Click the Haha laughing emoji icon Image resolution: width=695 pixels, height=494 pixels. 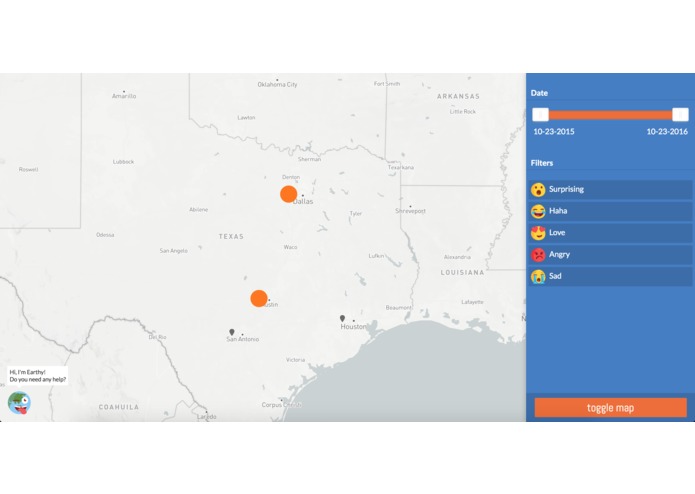click(x=538, y=211)
